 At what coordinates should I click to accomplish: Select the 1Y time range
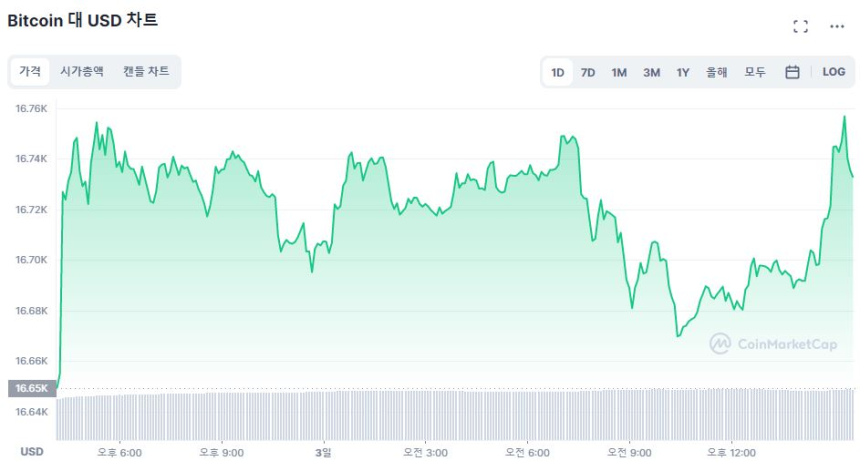[x=683, y=72]
